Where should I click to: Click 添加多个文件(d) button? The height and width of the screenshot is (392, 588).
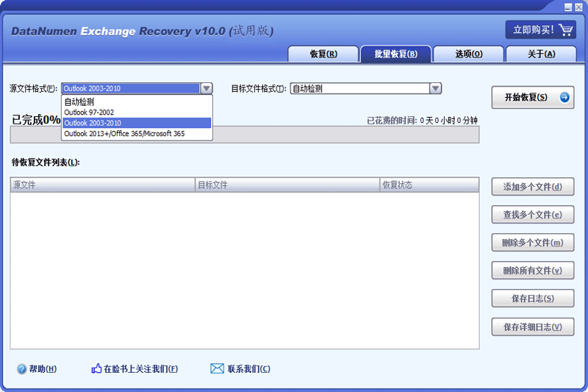pyautogui.click(x=533, y=187)
